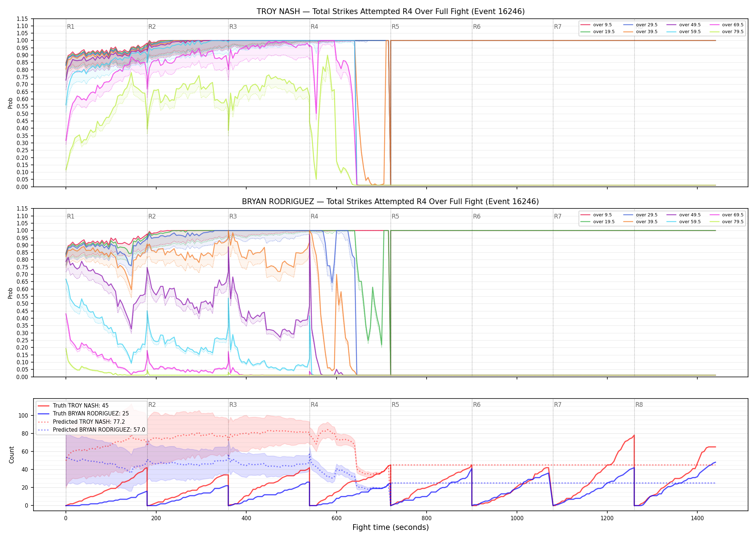Select 'over 69.5' in Troy Nash chart legend
The image size is (756, 540).
click(x=726, y=25)
